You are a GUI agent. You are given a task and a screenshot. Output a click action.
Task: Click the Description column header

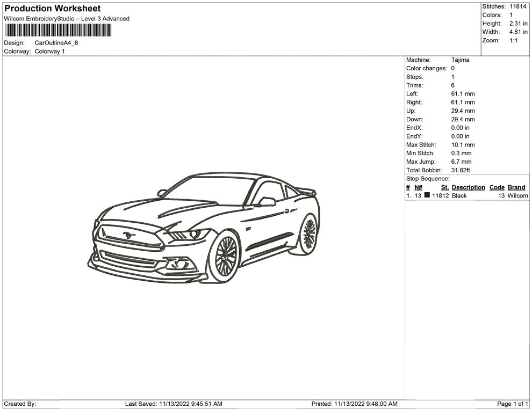(468, 187)
